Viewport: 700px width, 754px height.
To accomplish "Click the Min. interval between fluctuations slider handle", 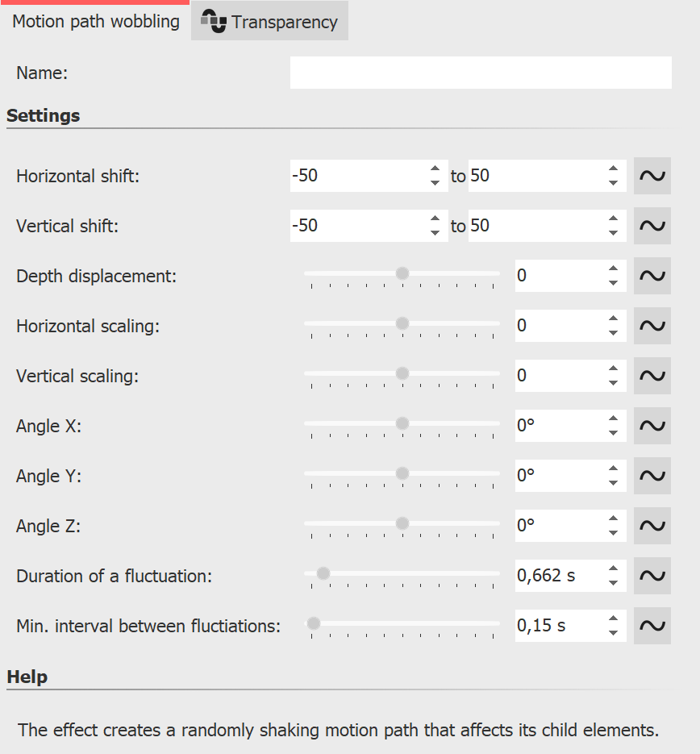I will click(x=313, y=623).
